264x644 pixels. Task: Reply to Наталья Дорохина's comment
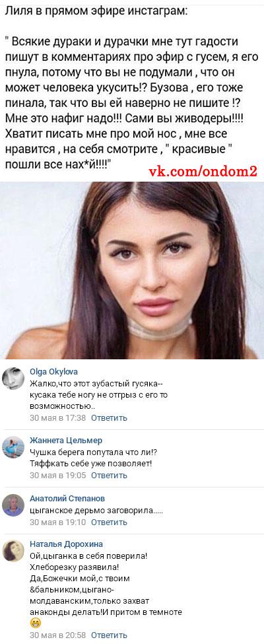[x=109, y=635]
